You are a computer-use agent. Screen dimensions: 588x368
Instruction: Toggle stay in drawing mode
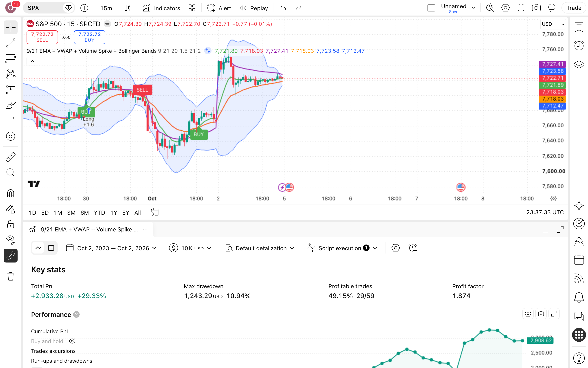pos(10,209)
